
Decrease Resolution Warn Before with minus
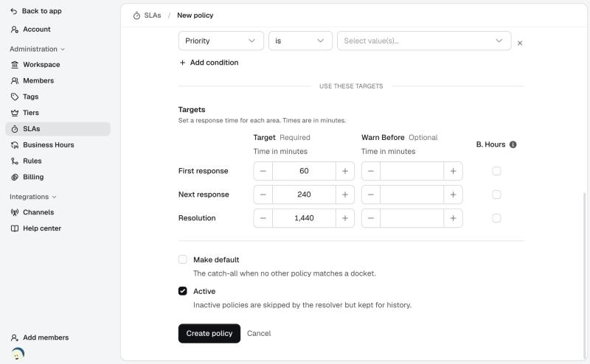tap(371, 218)
